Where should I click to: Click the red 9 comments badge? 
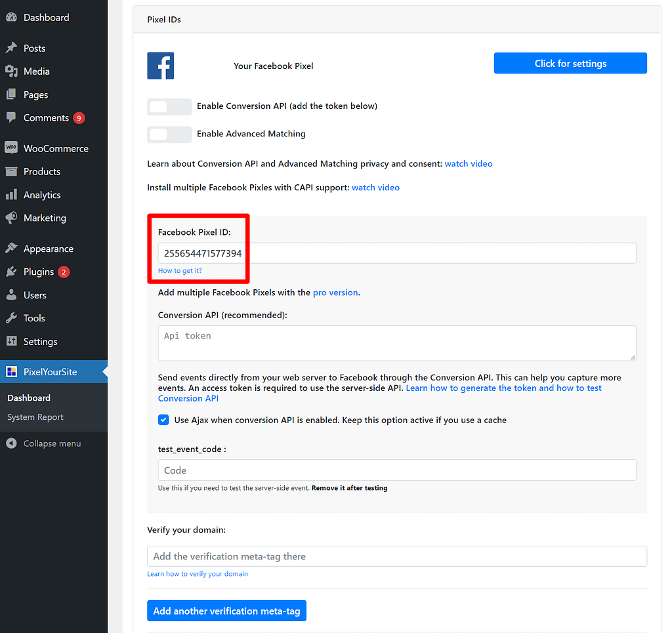tap(79, 118)
